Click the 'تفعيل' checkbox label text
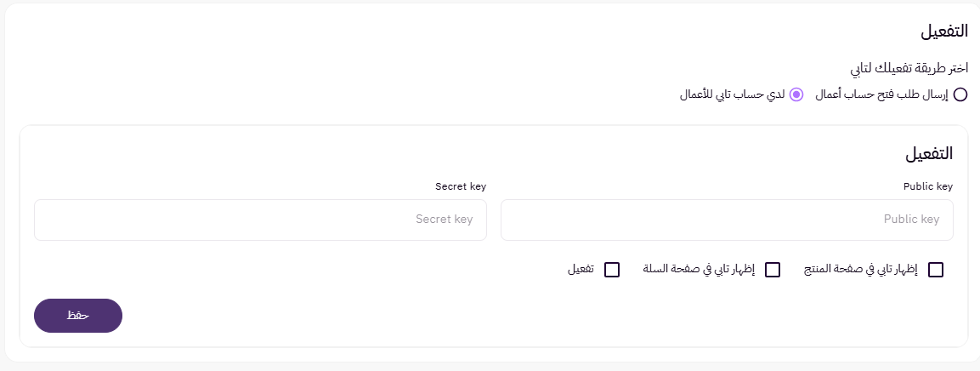Screen dimensions: 980x371 point(581,270)
